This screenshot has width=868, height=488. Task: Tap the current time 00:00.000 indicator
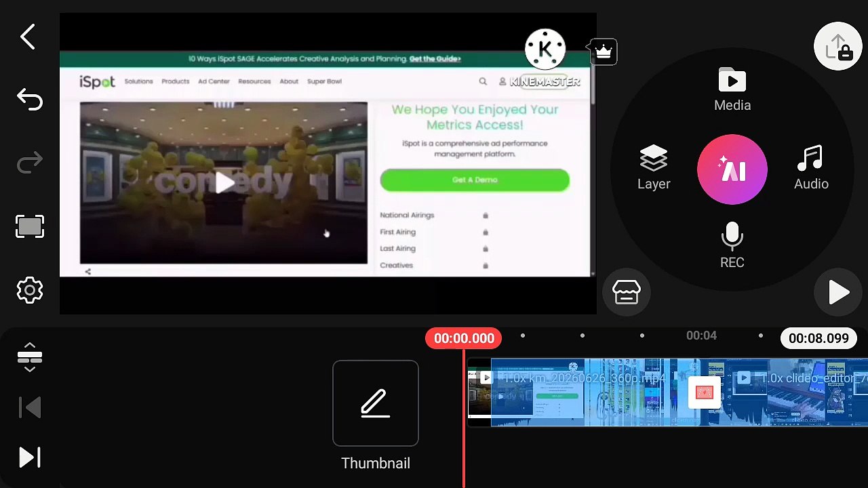click(464, 338)
